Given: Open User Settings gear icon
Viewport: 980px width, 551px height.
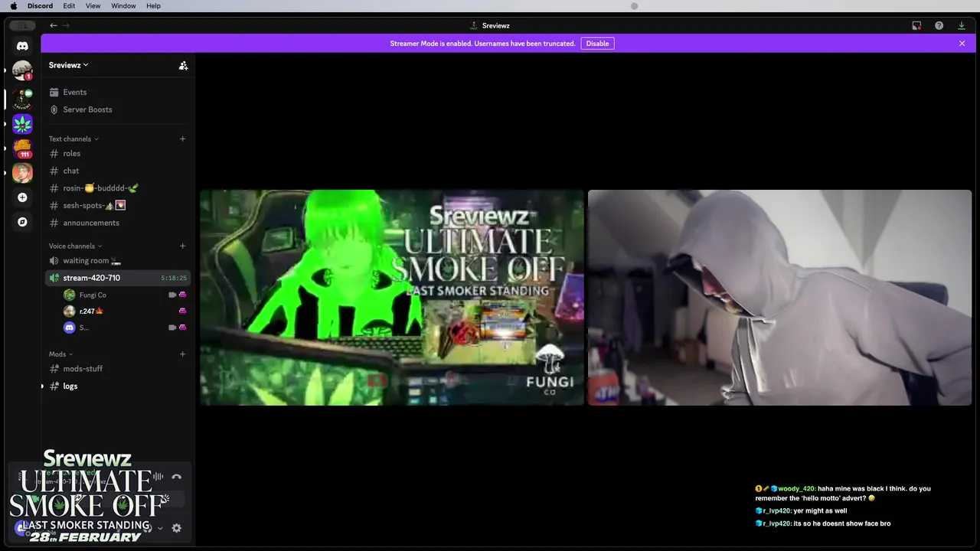Looking at the screenshot, I should point(177,528).
